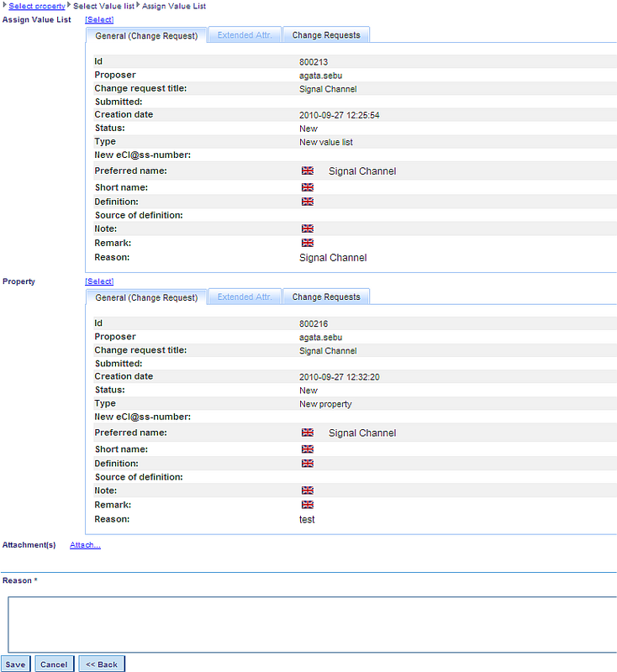Open Change Requests tab in Property section
The width and height of the screenshot is (617, 672).
[326, 297]
